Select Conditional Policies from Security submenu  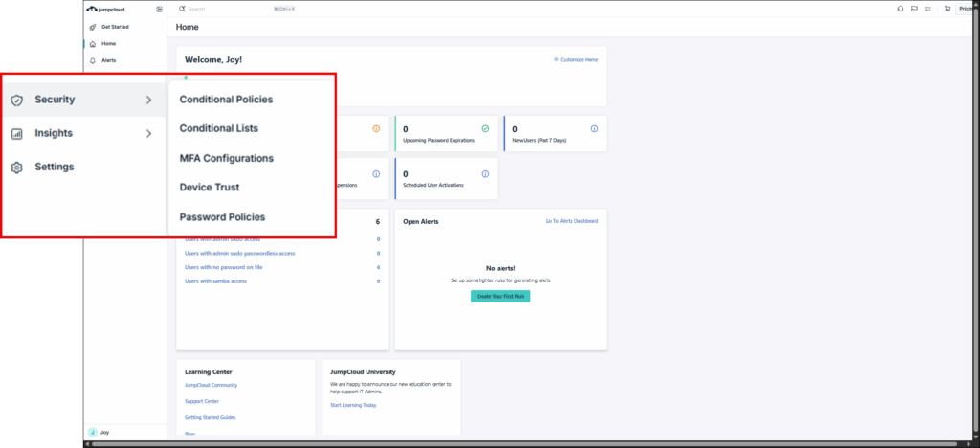coord(226,100)
